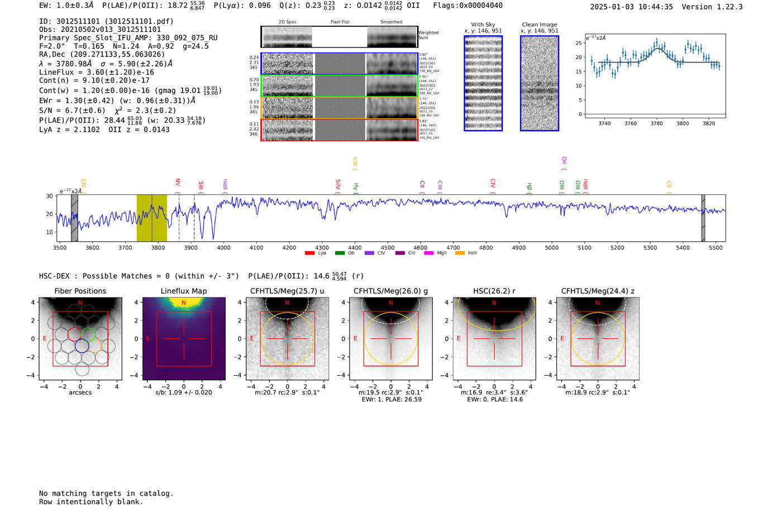Click the timestamp 2025-01-03 10:44:35
Screen dimensions: 782x532
(632, 7)
